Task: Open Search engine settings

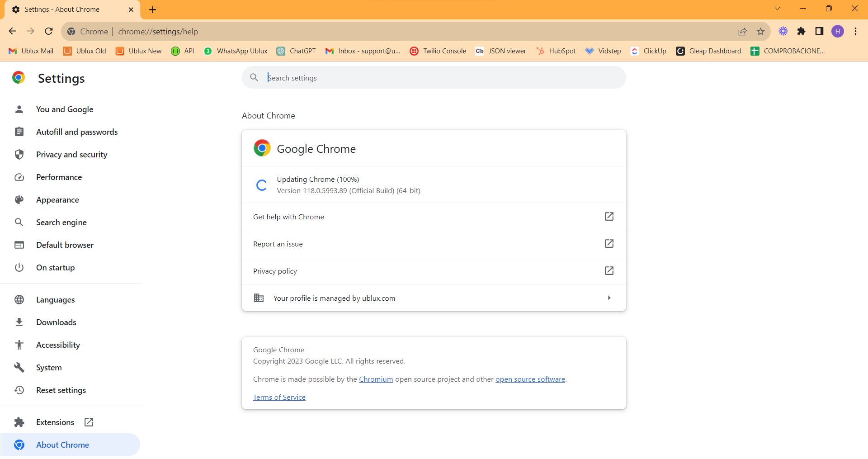Action: (x=61, y=222)
